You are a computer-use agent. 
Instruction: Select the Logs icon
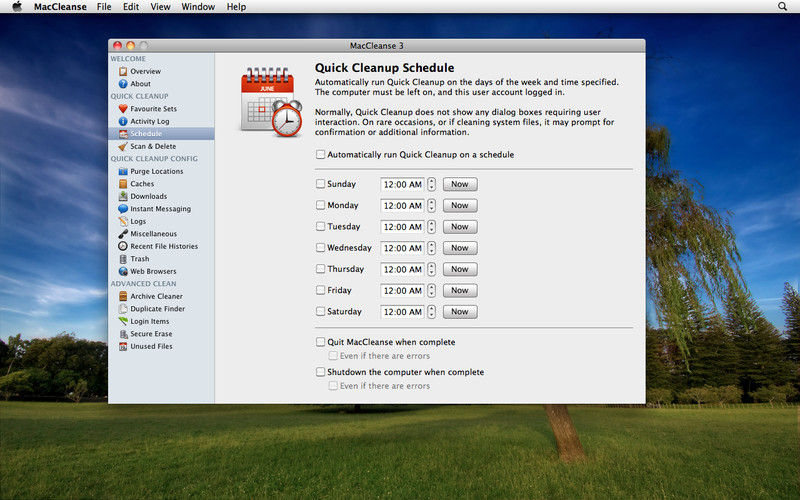click(123, 221)
